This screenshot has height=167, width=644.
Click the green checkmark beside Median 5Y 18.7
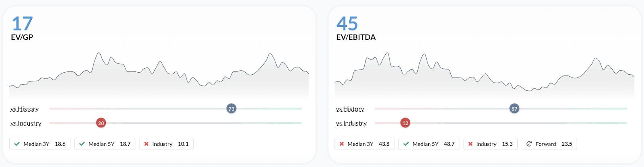point(82,144)
